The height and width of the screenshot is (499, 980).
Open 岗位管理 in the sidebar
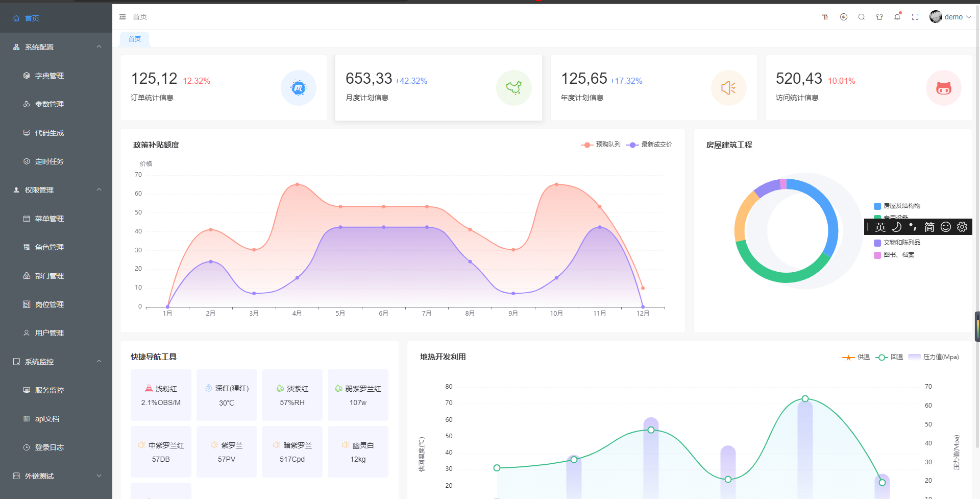[x=56, y=304]
